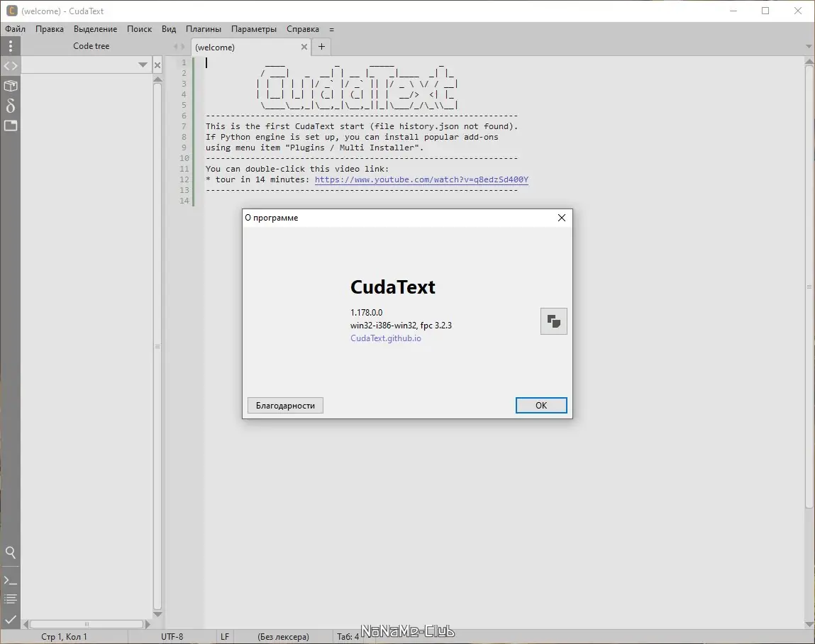Click the LF line ending status field

click(225, 637)
